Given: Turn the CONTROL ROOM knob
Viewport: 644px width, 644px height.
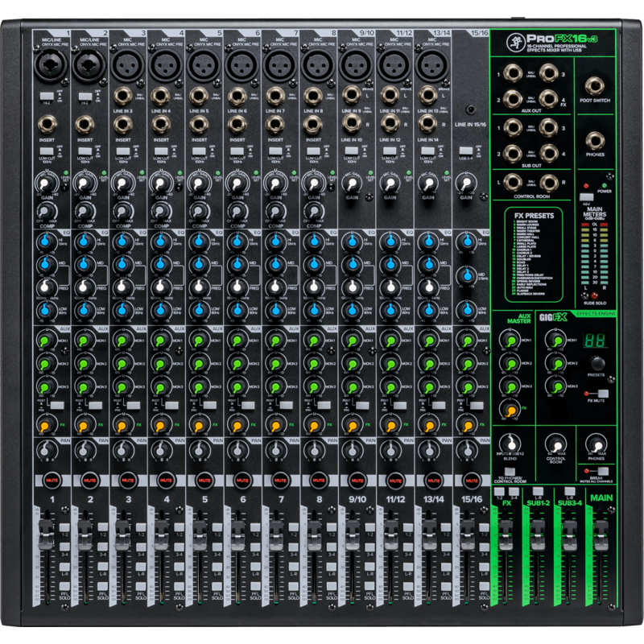Looking at the screenshot, I should (x=555, y=444).
